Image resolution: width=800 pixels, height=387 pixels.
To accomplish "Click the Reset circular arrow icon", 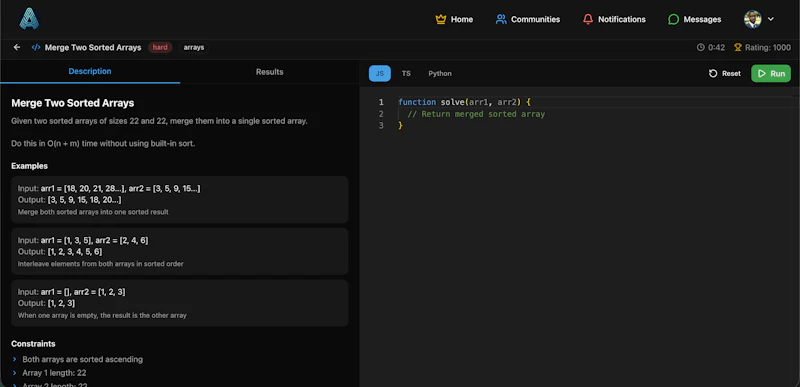I will [713, 73].
